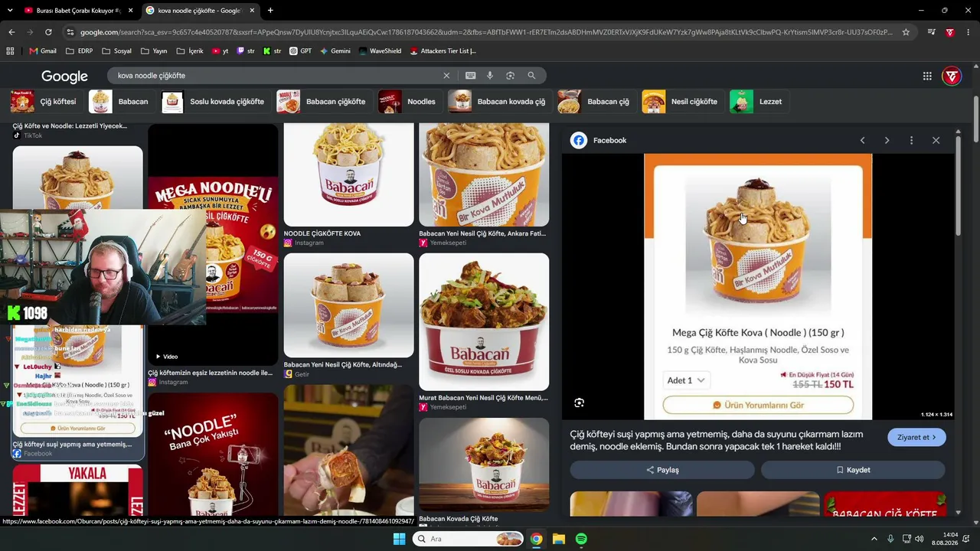
Task: Open the Babacan Kovada Çiğ Köfte result image
Action: [x=484, y=465]
